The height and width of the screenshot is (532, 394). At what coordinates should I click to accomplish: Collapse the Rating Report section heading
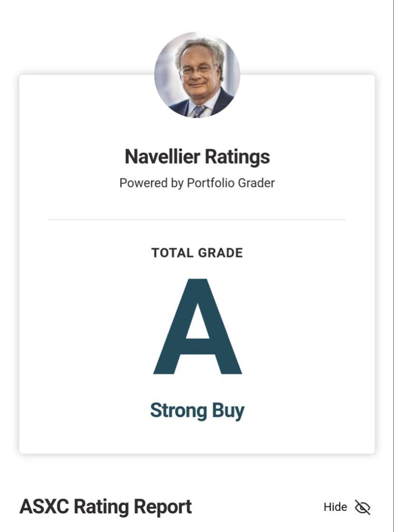pyautogui.click(x=133, y=507)
